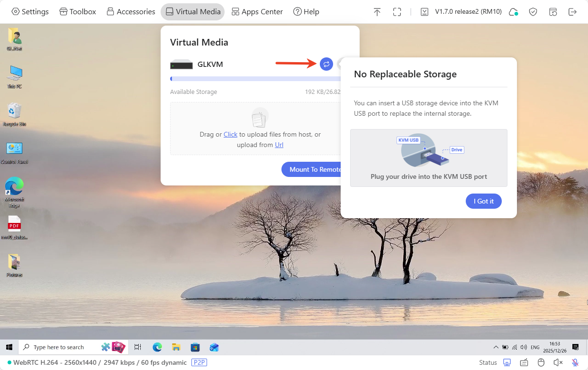The width and height of the screenshot is (588, 370).
Task: Click the display status icon in status bar
Action: coord(507,362)
